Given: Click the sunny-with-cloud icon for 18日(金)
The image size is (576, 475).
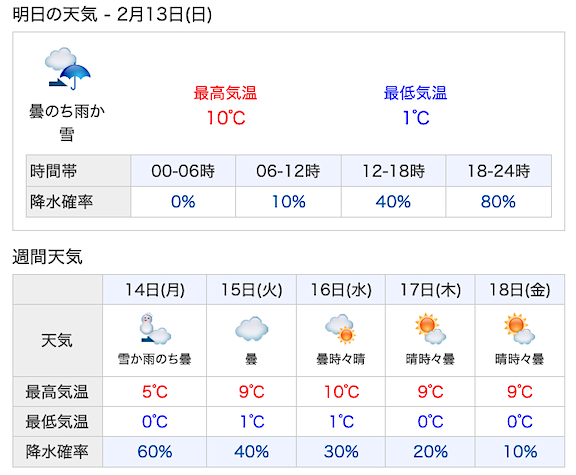Looking at the screenshot, I should pyautogui.click(x=519, y=329).
